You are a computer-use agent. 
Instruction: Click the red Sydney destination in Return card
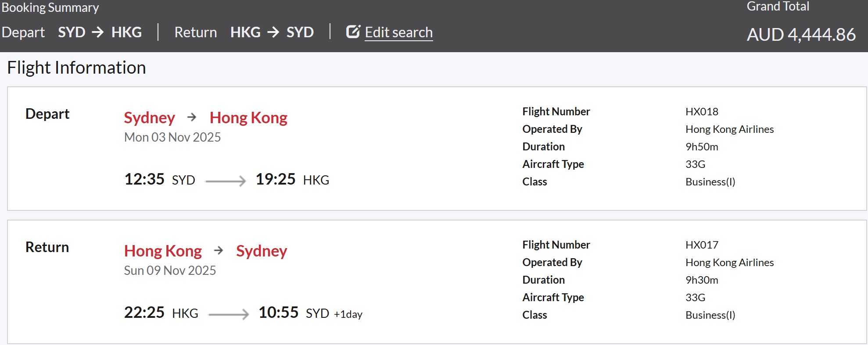click(x=262, y=251)
